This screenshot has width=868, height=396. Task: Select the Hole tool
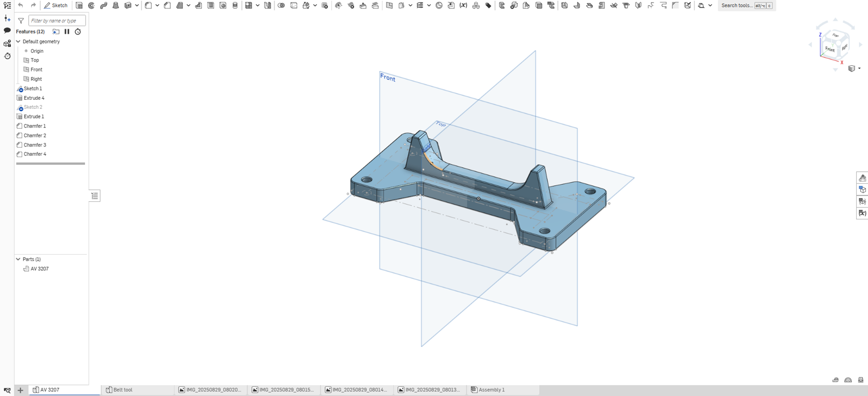coord(223,6)
